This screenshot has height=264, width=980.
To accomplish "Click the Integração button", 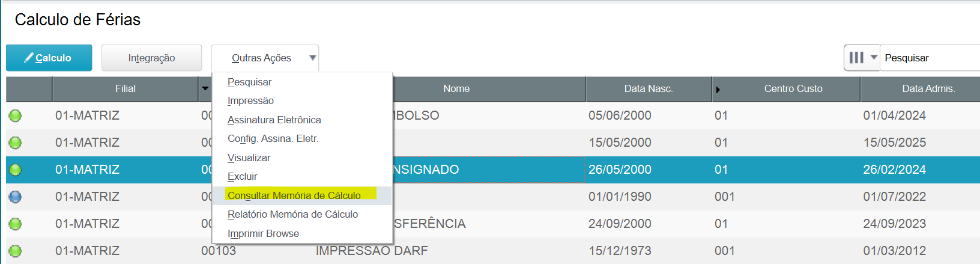I will click(151, 58).
